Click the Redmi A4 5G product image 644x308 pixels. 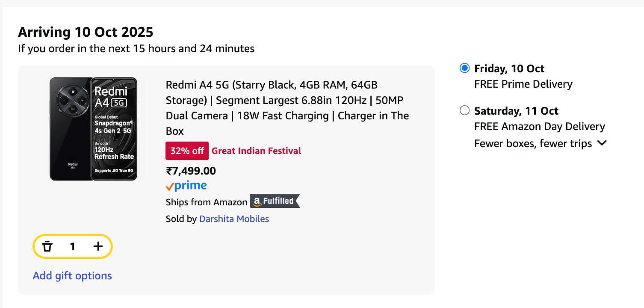[93, 129]
